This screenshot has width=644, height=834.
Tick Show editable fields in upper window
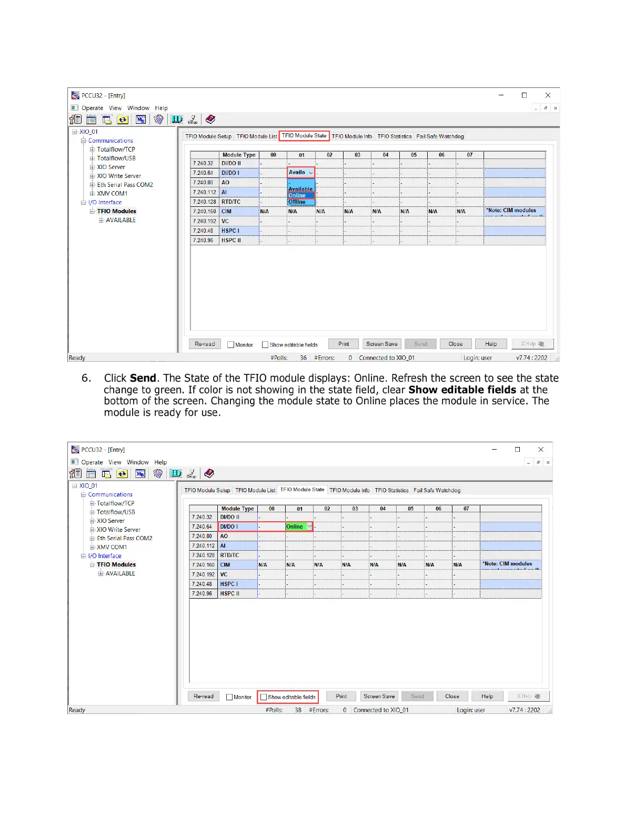pos(265,345)
